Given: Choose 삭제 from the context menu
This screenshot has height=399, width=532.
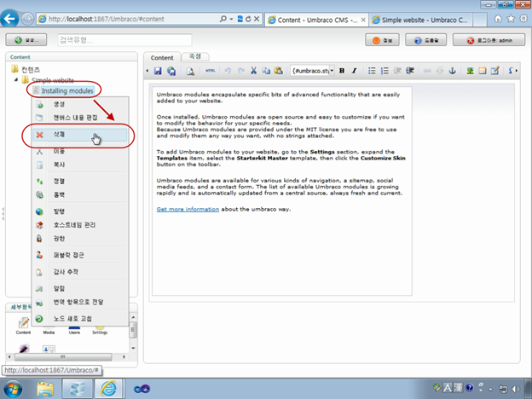Looking at the screenshot, I should [x=80, y=135].
